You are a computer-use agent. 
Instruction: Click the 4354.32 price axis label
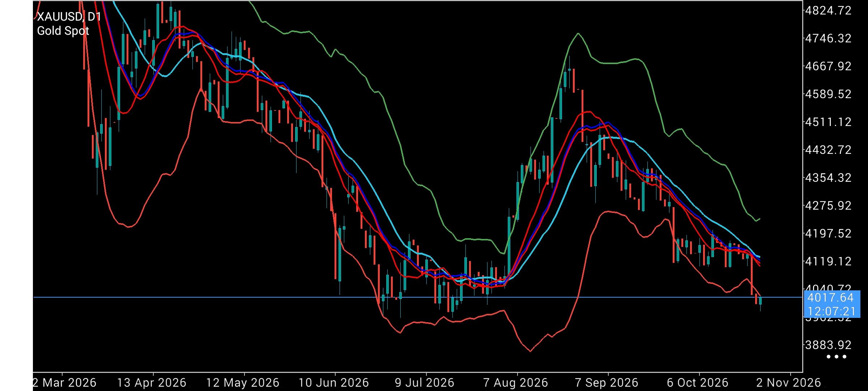828,178
